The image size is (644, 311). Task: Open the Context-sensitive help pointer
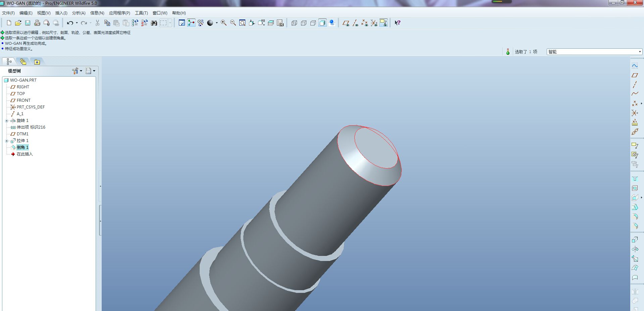pyautogui.click(x=397, y=23)
